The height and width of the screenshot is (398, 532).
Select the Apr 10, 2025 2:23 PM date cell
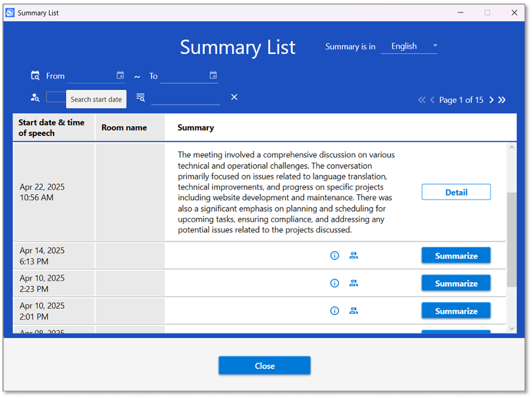pos(54,284)
